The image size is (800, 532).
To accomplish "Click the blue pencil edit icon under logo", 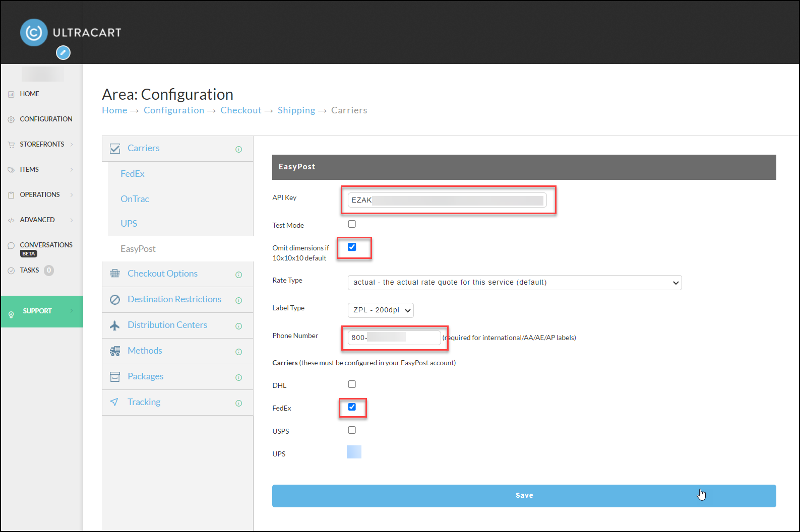I will (x=63, y=52).
